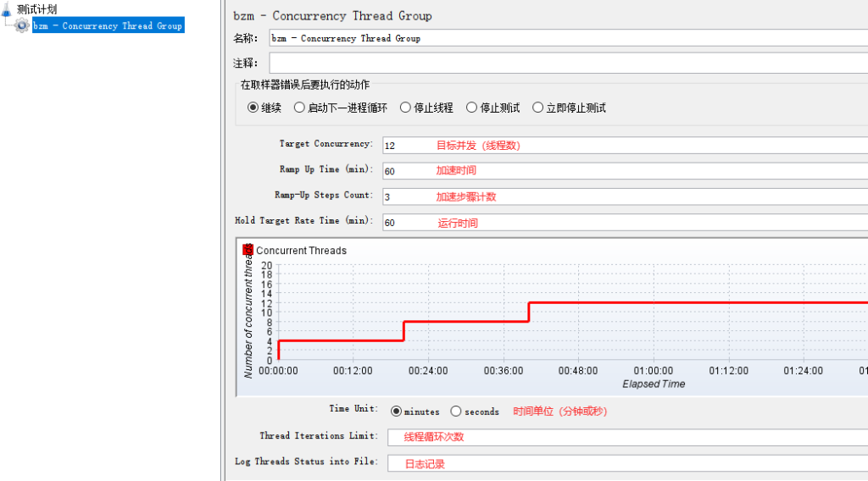The image size is (868, 481).
Task: Click the Thread Iterations Limit field
Action: pyautogui.click(x=627, y=437)
